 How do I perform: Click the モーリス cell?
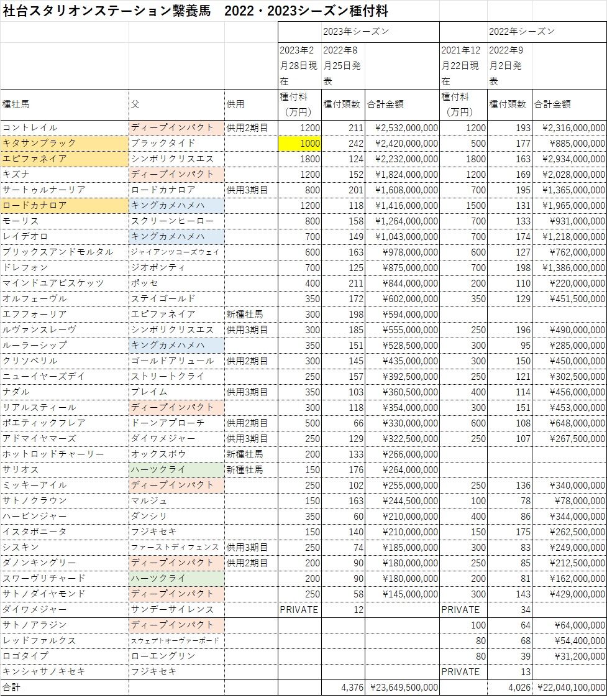point(65,221)
